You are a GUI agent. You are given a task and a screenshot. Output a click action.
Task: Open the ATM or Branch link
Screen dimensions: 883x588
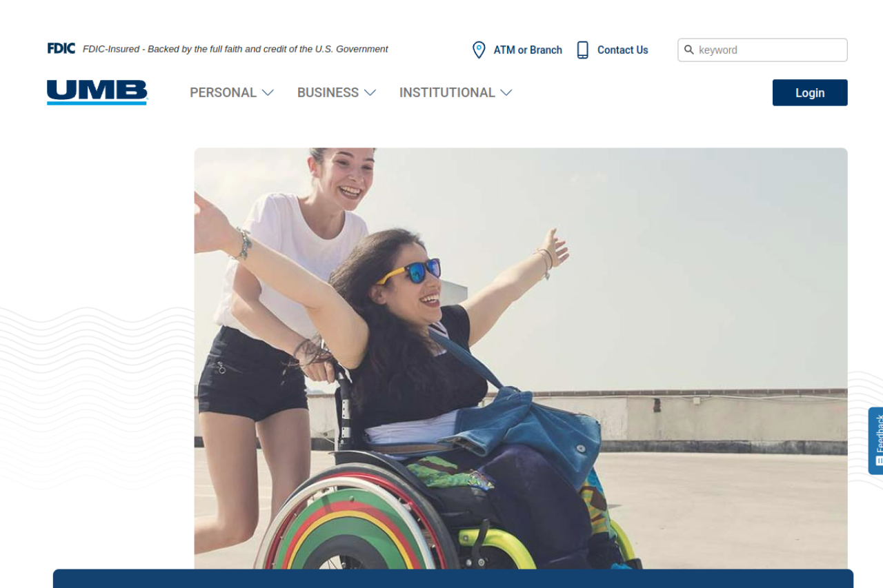coord(528,50)
